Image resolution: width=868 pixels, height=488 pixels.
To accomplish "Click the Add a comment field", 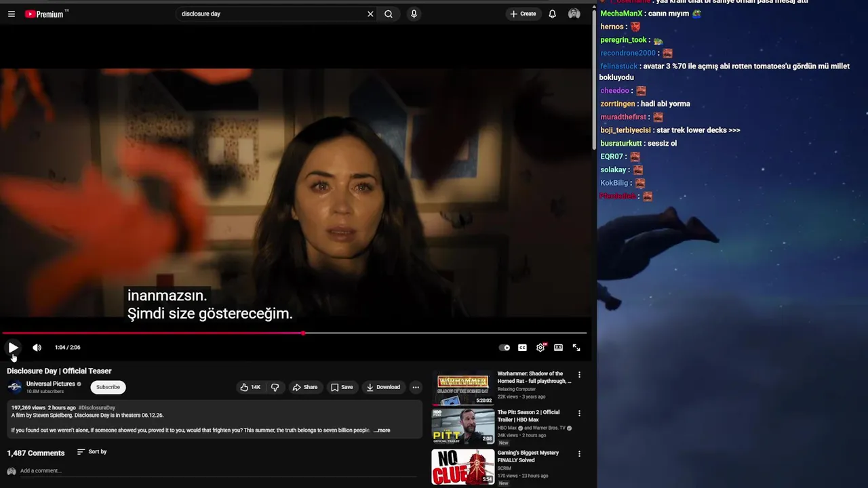I will 217,471.
